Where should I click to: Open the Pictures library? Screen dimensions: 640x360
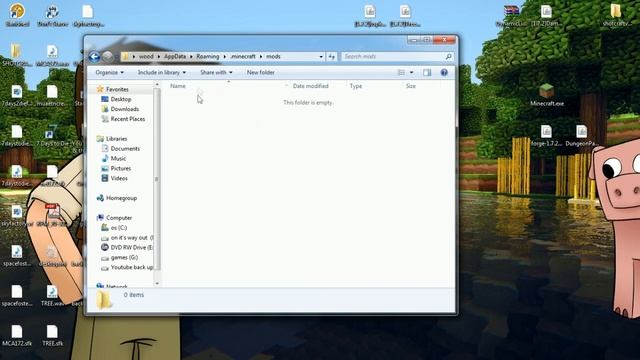click(x=120, y=168)
